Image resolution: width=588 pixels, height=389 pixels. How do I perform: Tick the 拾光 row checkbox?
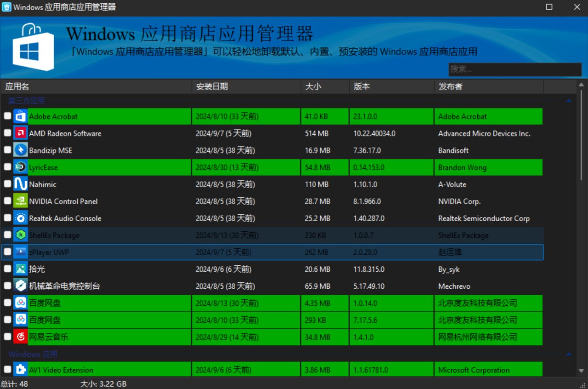tap(7, 269)
